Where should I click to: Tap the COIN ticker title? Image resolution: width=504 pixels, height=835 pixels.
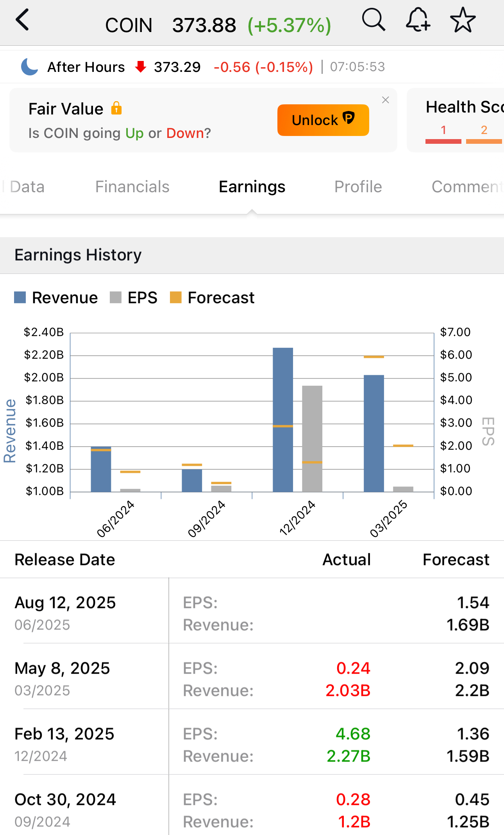(x=129, y=25)
